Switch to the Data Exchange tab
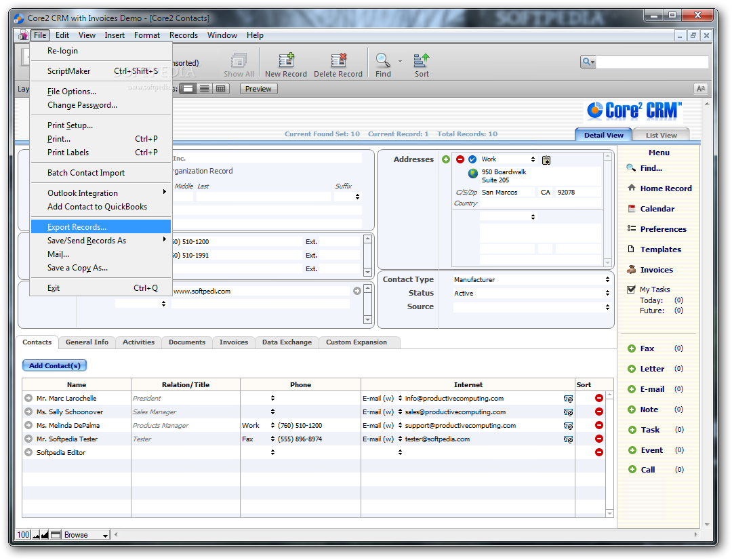Viewport: 732px width, 560px height. coord(287,342)
